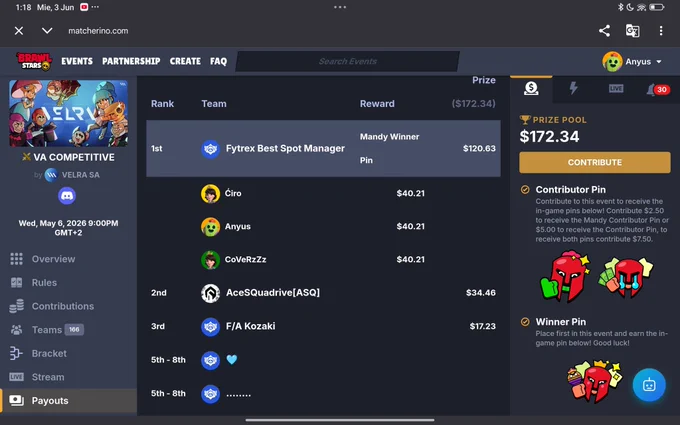The height and width of the screenshot is (425, 680).
Task: Select Payouts in the sidebar
Action: 69,401
